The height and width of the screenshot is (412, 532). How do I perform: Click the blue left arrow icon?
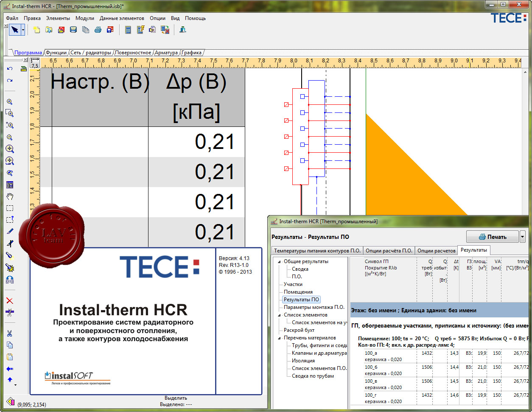(x=10, y=369)
